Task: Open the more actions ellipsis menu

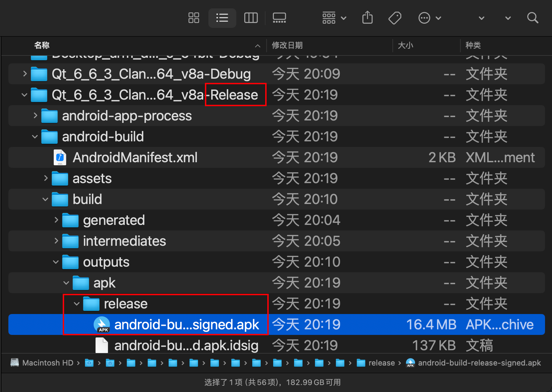Action: [430, 18]
